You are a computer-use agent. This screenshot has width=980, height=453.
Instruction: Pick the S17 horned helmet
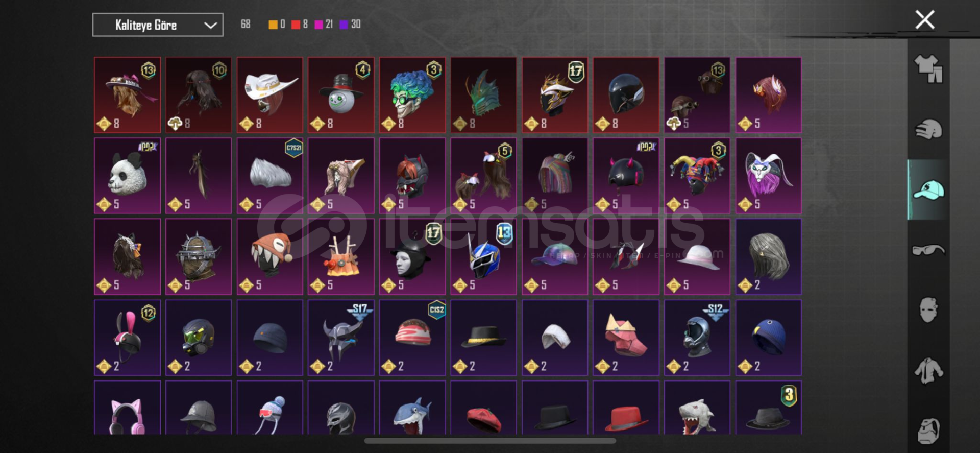pos(341,338)
